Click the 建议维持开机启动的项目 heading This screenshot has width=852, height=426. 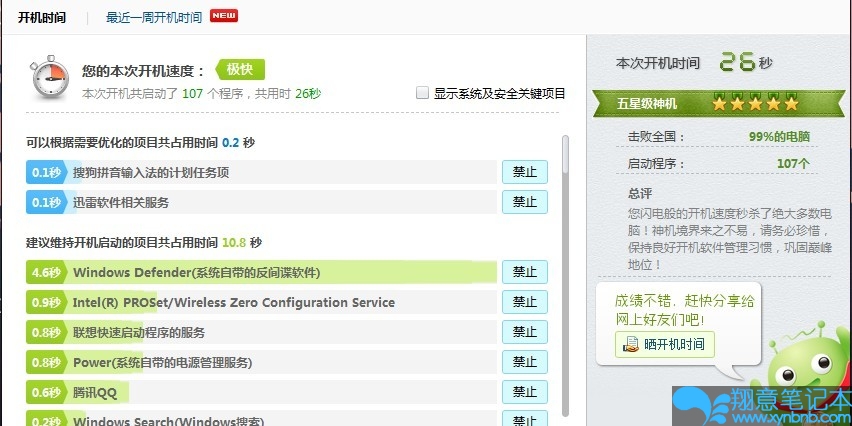pyautogui.click(x=143, y=242)
